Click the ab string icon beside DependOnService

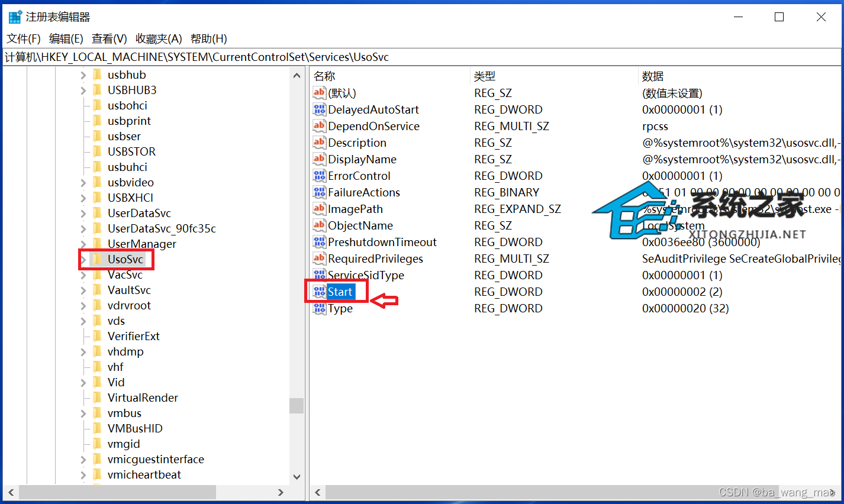coord(319,126)
